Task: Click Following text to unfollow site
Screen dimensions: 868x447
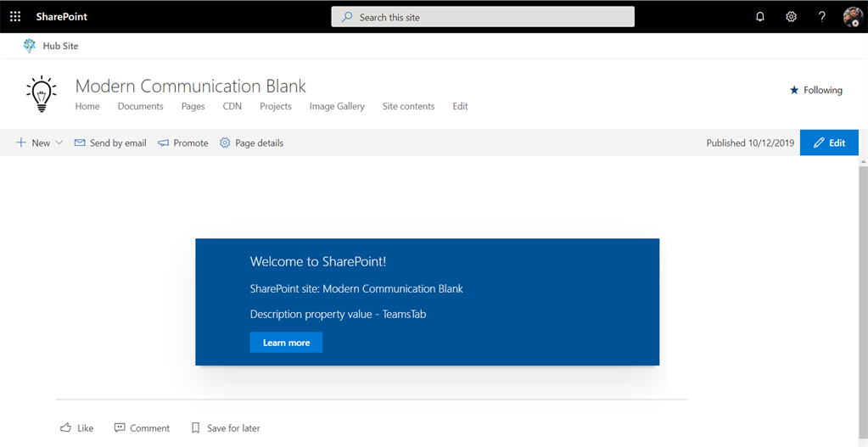Action: point(823,90)
